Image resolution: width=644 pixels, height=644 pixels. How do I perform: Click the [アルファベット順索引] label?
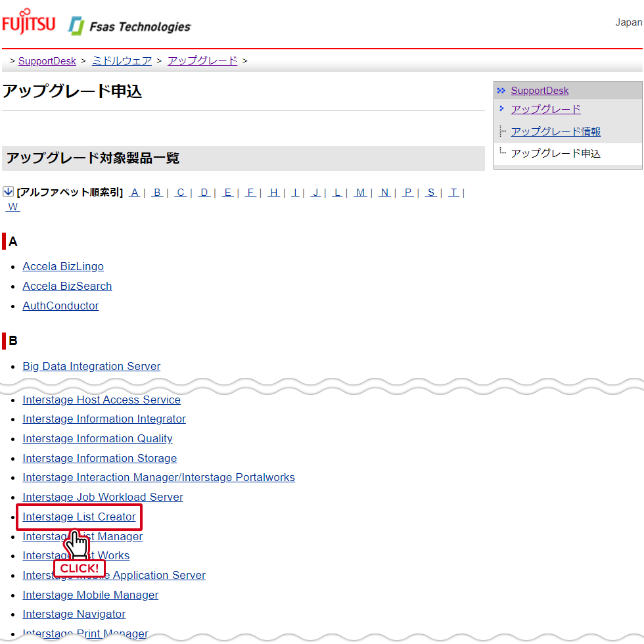(x=70, y=192)
